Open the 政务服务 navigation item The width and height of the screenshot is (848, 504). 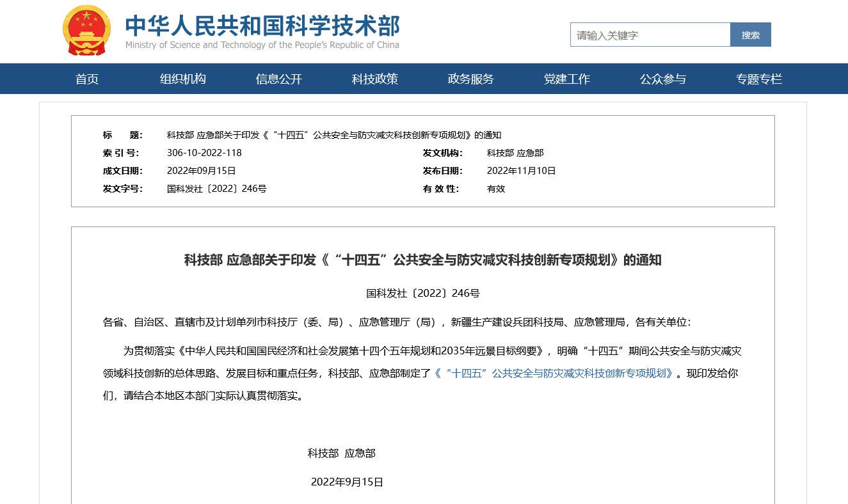tap(471, 79)
